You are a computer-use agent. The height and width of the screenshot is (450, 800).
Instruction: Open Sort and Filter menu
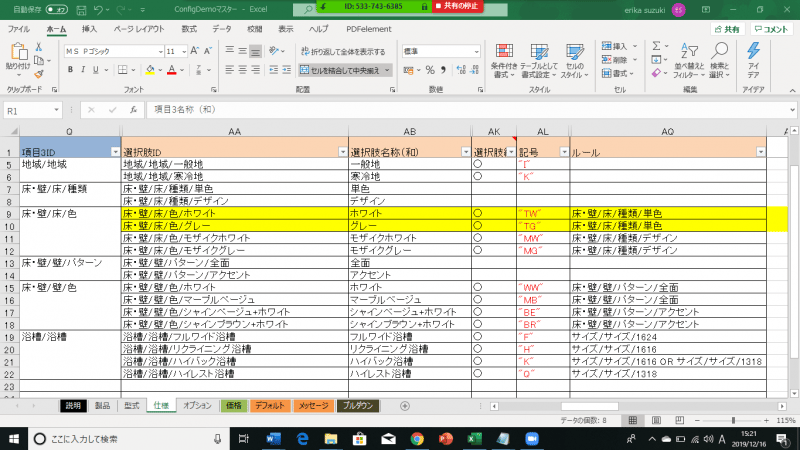click(x=689, y=61)
